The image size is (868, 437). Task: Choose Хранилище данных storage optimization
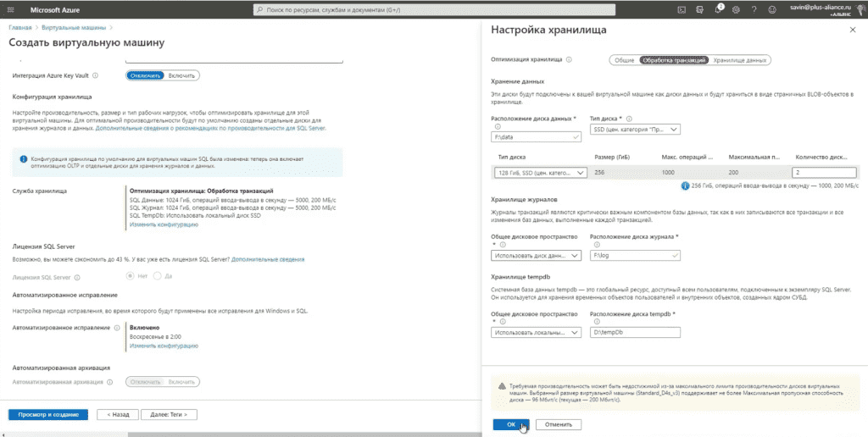tap(739, 60)
